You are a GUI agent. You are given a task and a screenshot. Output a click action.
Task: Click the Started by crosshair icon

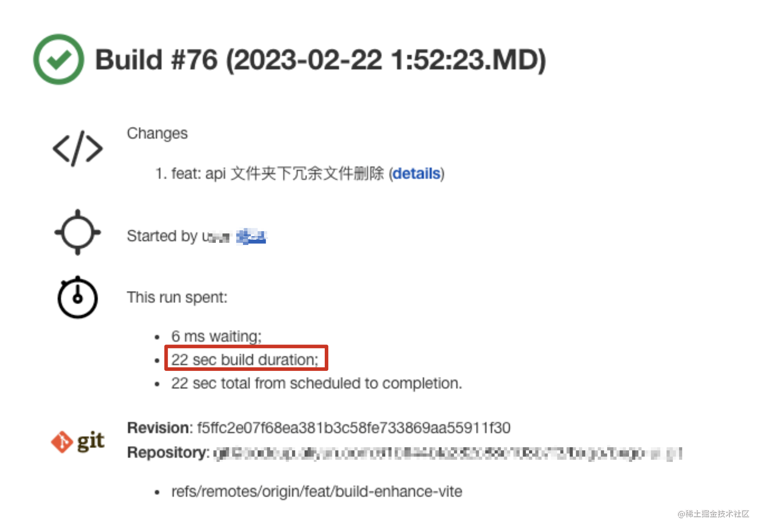click(76, 233)
